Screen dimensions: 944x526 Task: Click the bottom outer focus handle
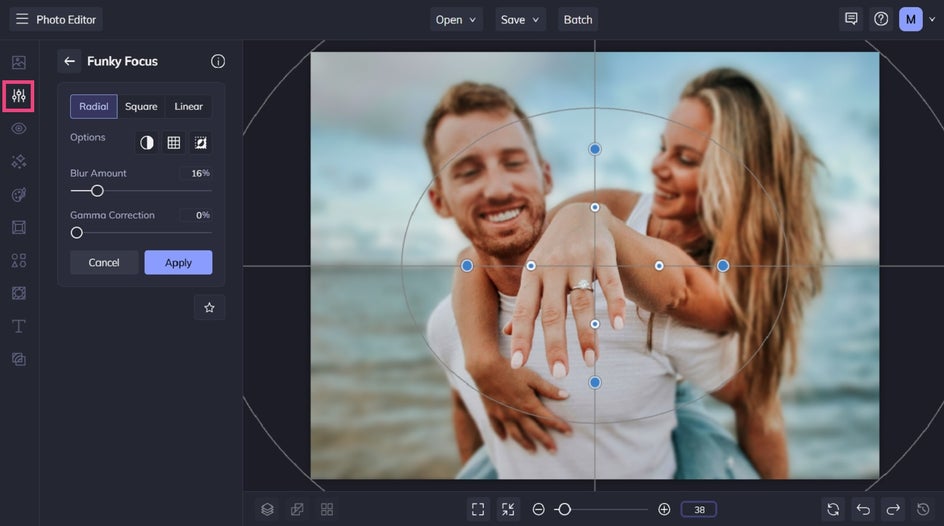(595, 382)
